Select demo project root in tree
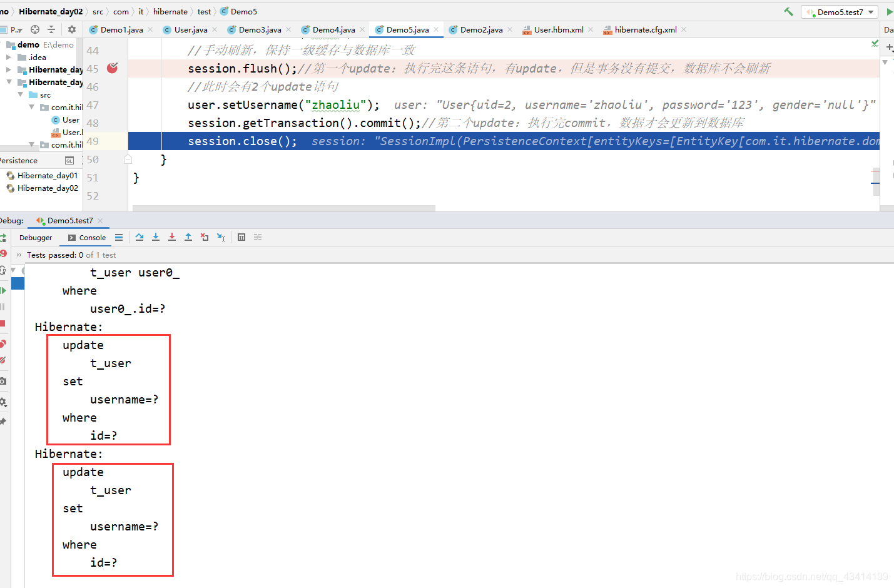894x588 pixels. tap(40, 44)
